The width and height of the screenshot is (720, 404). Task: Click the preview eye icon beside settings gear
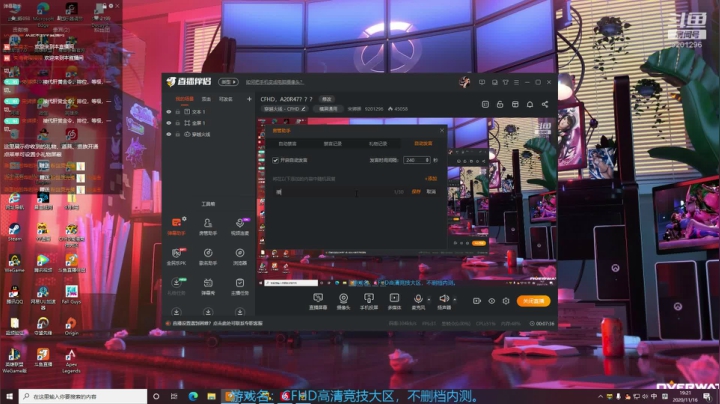click(x=491, y=301)
